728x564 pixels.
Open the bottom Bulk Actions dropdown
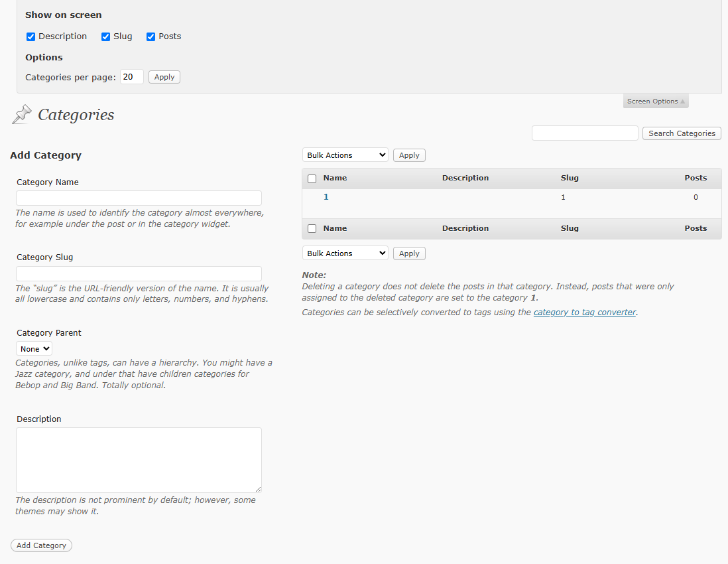pyautogui.click(x=345, y=253)
